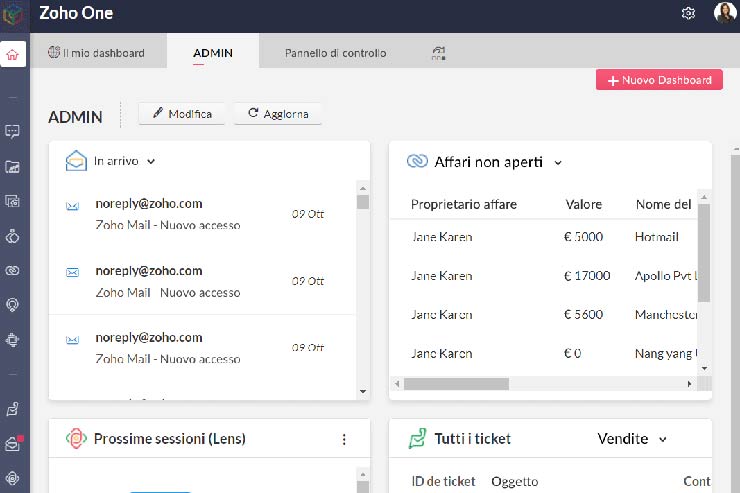This screenshot has height=493, width=740.
Task: Open the chat bubble icon in the sidebar
Action: click(13, 131)
